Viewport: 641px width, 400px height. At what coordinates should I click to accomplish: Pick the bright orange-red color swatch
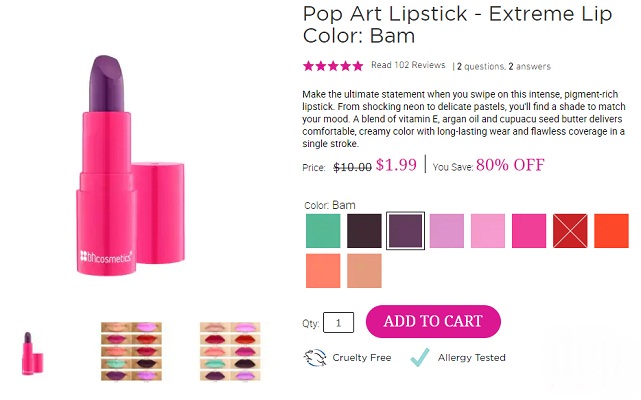pos(611,231)
